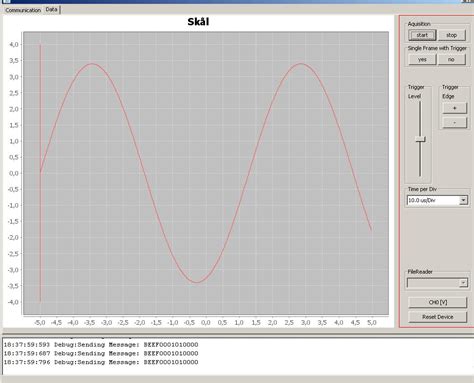Click the chart title Skål
The height and width of the screenshot is (383, 474).
[198, 22]
